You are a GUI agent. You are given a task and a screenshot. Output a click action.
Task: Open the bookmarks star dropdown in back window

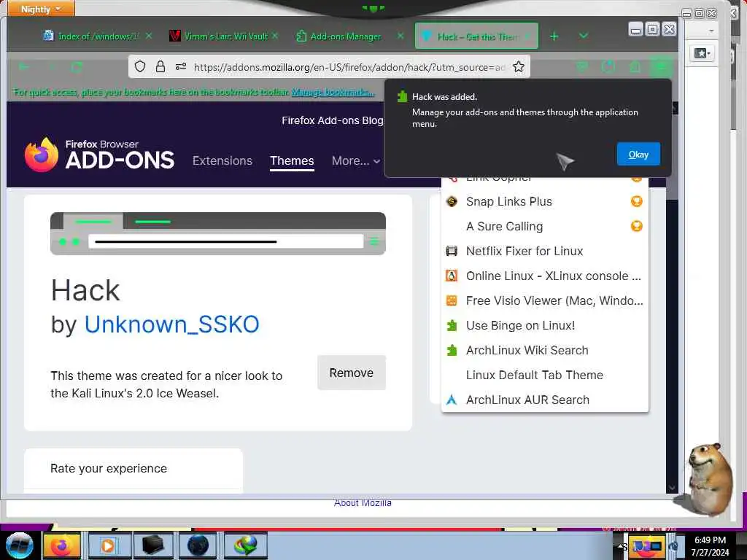tap(703, 52)
